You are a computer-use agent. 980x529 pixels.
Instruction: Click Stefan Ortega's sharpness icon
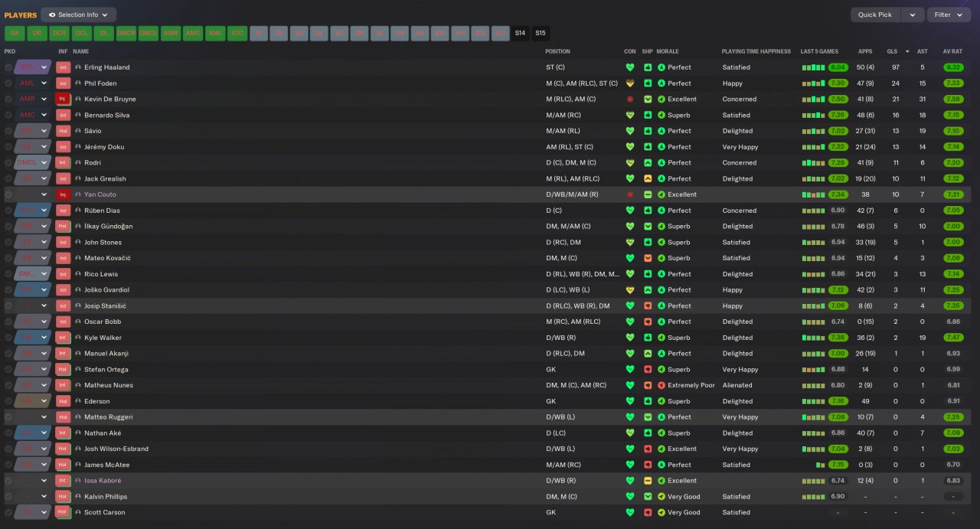(648, 369)
